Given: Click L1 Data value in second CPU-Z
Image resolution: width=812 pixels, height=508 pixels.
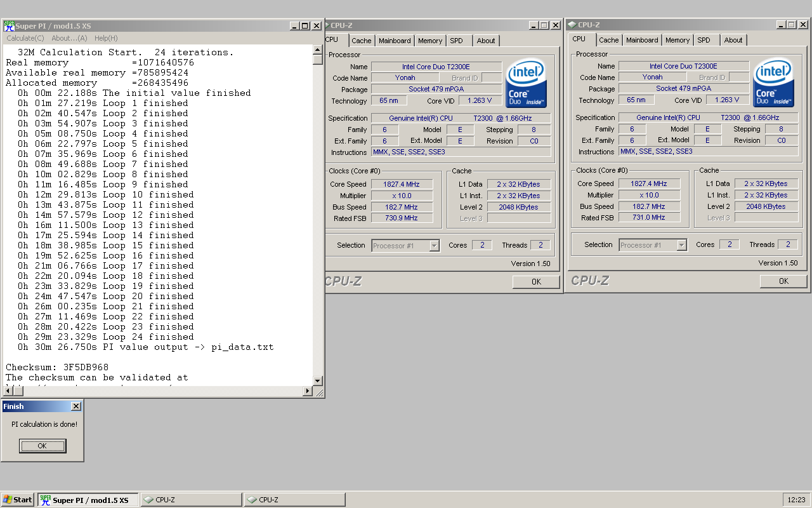Looking at the screenshot, I should click(x=766, y=184).
